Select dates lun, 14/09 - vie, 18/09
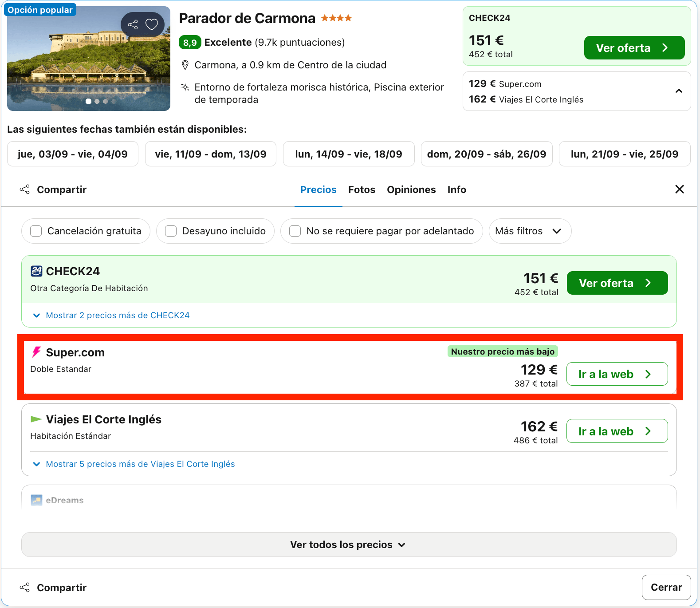The image size is (700, 608). 349,154
